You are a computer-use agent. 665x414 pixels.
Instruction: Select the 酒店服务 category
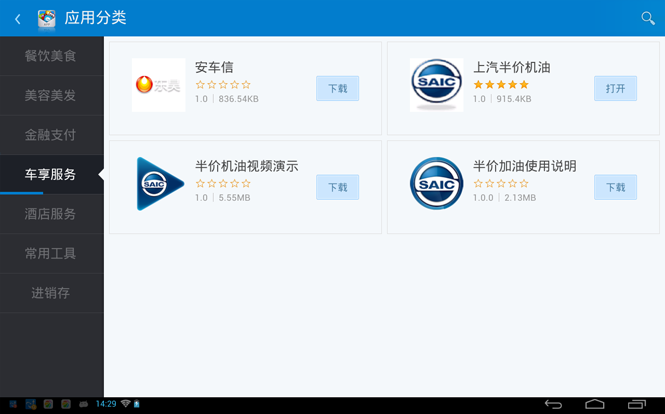click(x=52, y=214)
